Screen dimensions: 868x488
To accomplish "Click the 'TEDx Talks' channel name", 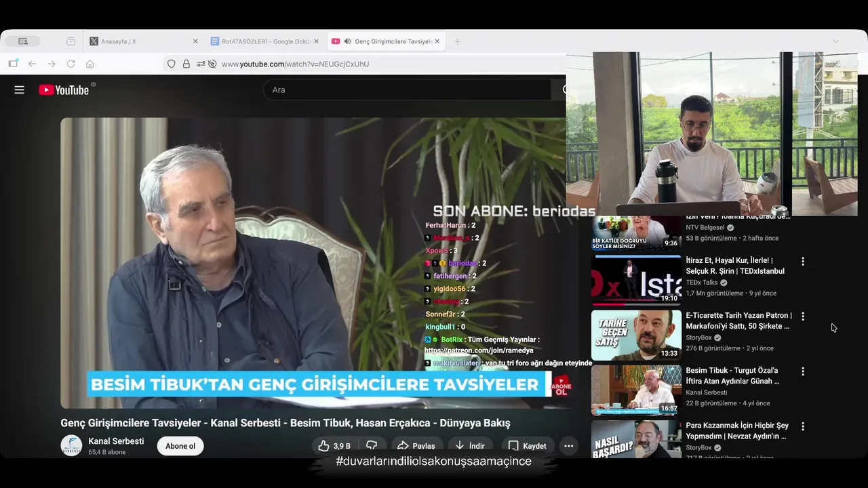I will (701, 283).
